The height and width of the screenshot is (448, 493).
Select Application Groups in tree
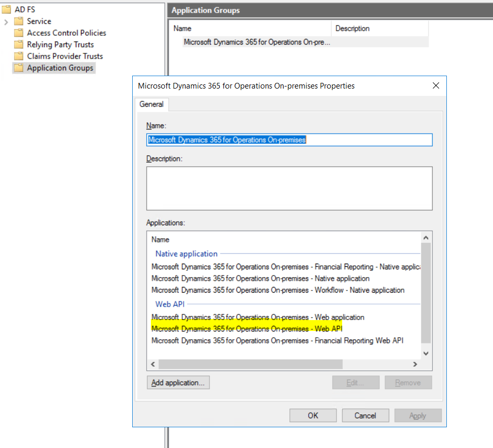click(60, 68)
